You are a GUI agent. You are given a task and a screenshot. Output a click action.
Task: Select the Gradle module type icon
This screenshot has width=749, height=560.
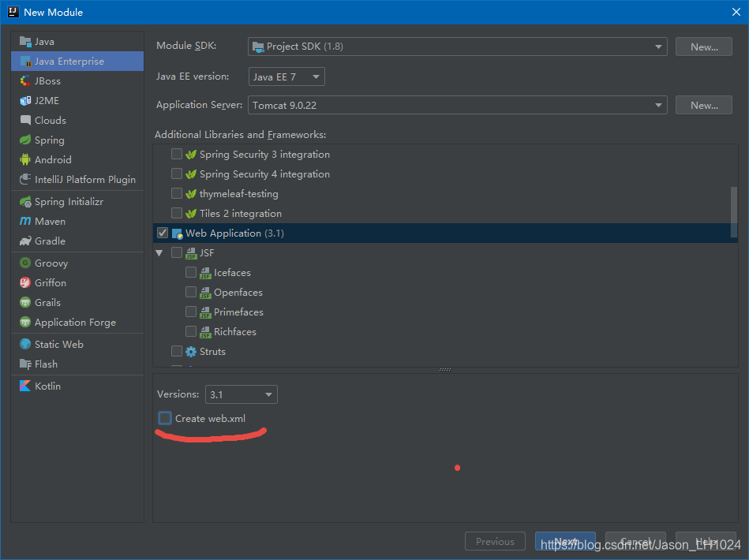(x=26, y=241)
